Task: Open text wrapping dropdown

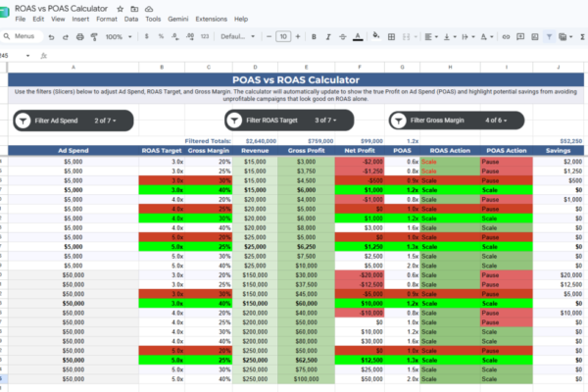Action: coord(468,37)
